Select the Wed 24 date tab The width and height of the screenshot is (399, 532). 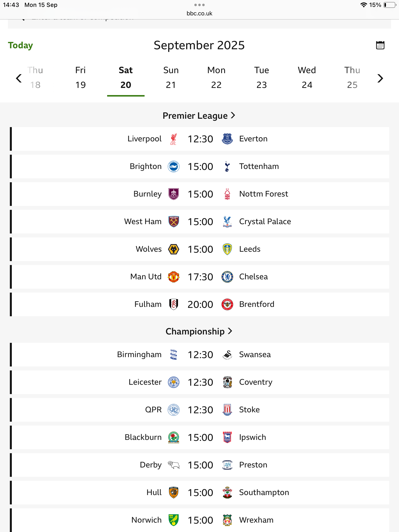307,78
